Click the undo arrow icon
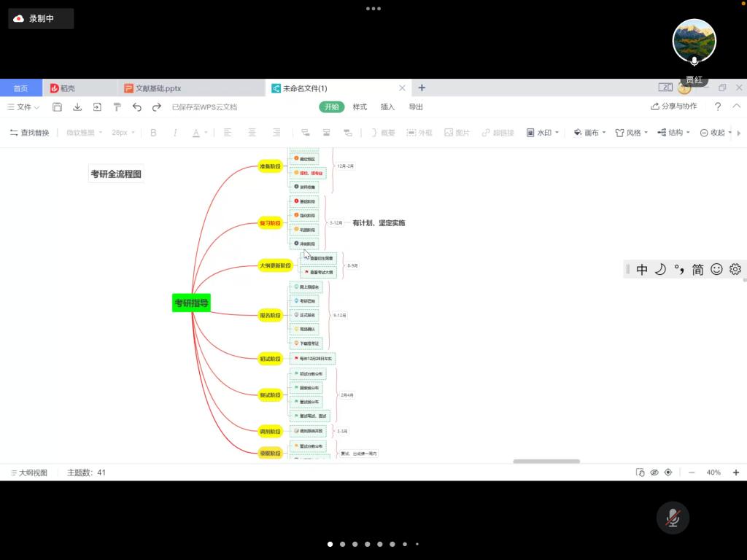The height and width of the screenshot is (560, 747). (x=137, y=107)
